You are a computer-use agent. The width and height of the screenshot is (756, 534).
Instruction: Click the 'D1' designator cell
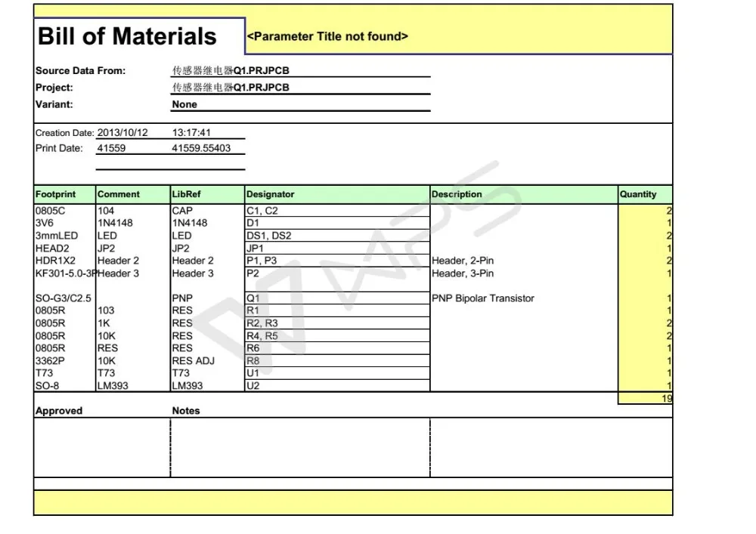(337, 223)
